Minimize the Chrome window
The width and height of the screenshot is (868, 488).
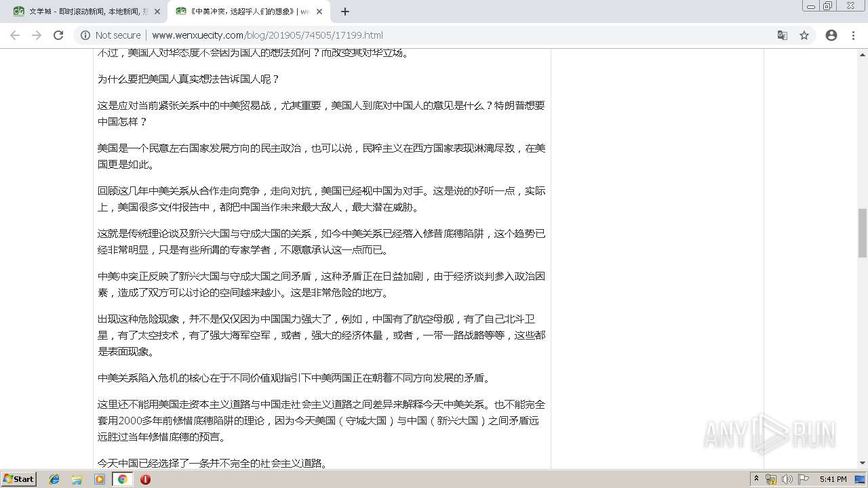tap(811, 6)
